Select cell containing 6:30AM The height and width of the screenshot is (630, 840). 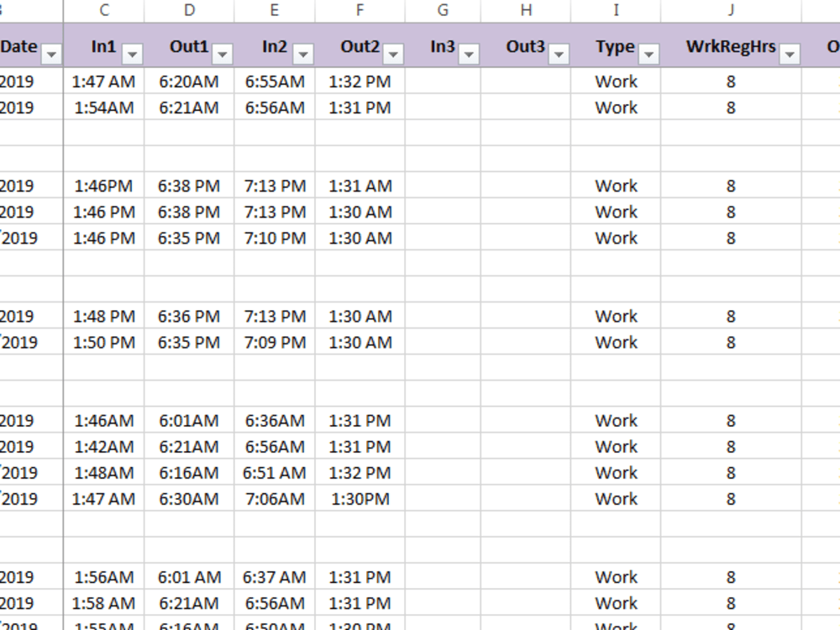point(189,499)
